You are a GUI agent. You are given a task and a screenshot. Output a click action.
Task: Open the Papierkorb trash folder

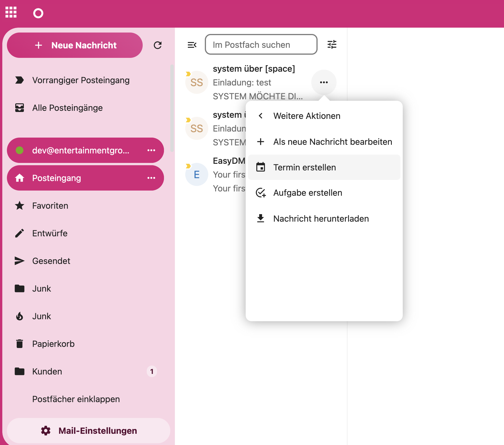point(53,344)
